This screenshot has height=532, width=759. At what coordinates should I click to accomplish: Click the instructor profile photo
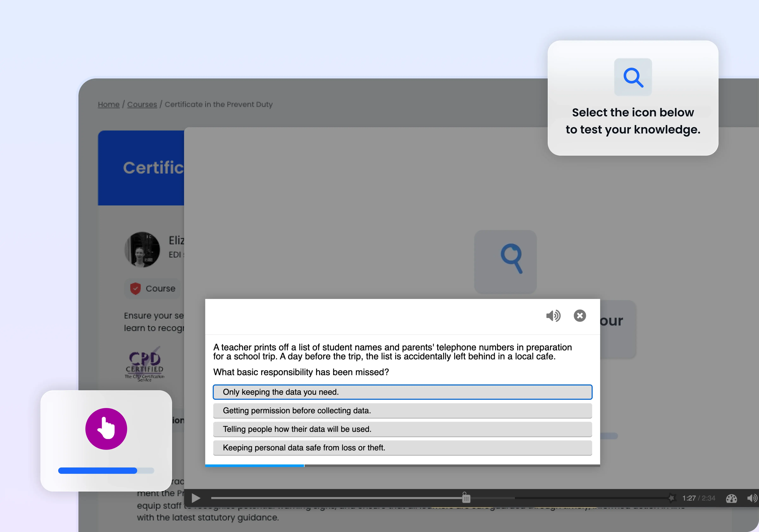pos(142,250)
